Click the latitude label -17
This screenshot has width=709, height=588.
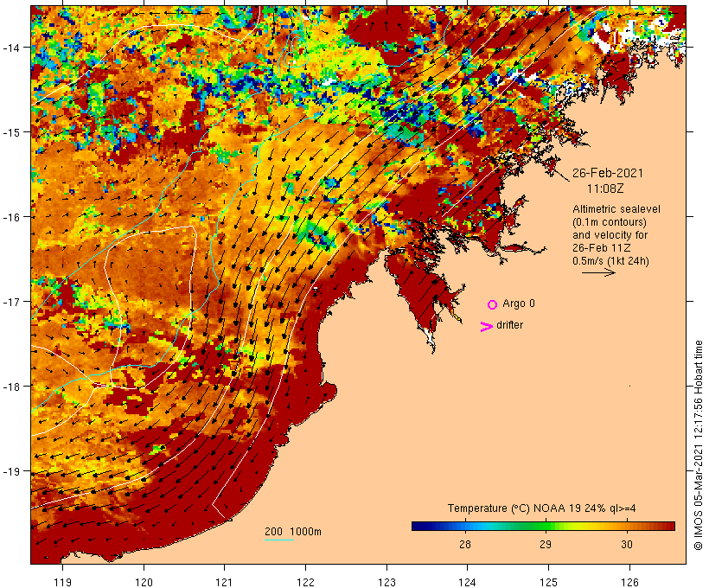pos(10,302)
